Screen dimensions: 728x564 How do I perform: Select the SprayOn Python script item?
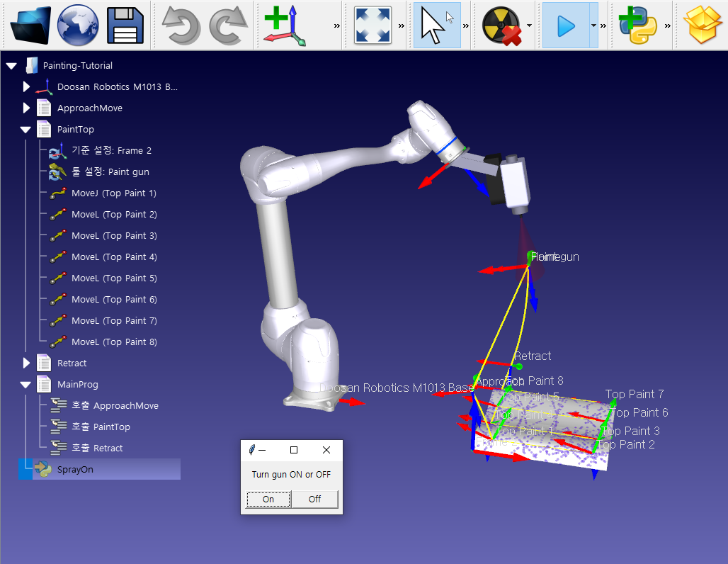point(75,470)
